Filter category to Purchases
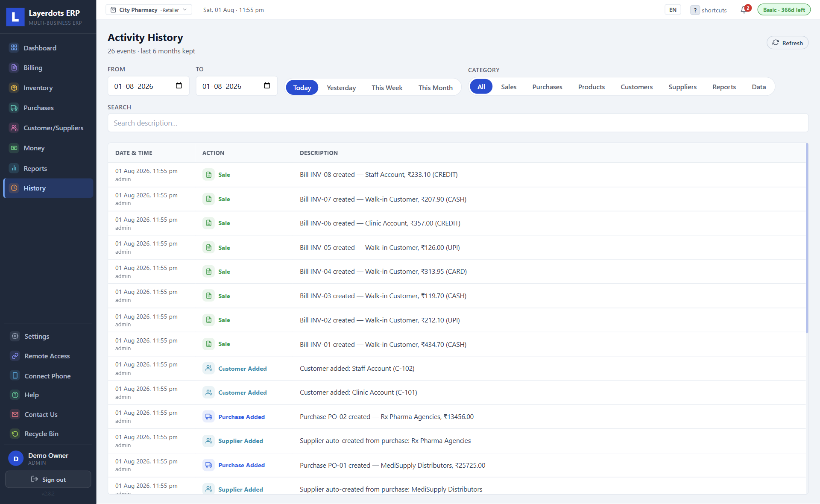Image resolution: width=820 pixels, height=504 pixels. [547, 87]
